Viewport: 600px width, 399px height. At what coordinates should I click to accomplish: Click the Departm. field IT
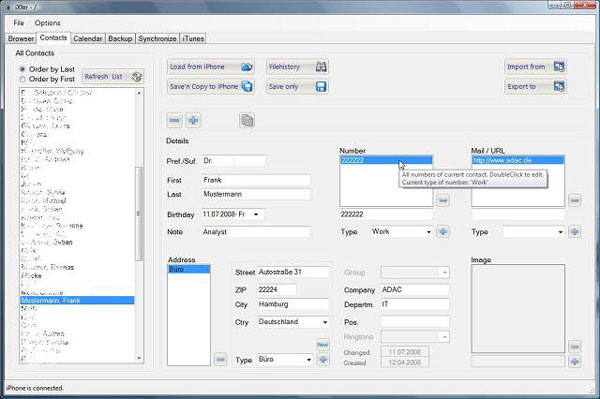pos(415,304)
